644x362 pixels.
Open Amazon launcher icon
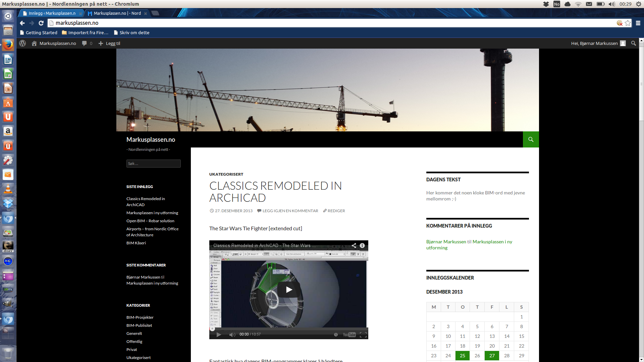click(8, 131)
